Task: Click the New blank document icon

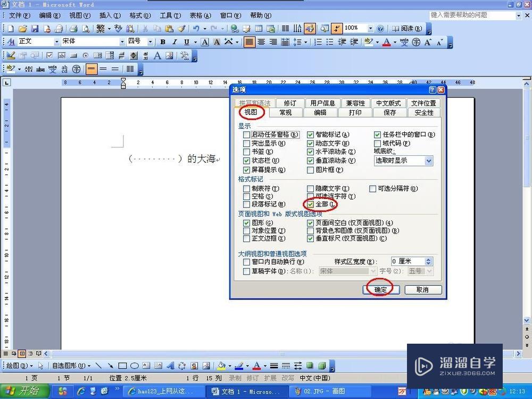Action: [x=11, y=29]
